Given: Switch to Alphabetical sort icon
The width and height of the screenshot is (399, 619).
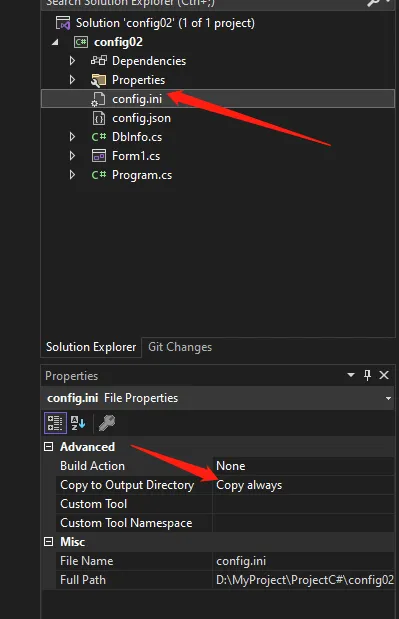Looking at the screenshot, I should 78,423.
